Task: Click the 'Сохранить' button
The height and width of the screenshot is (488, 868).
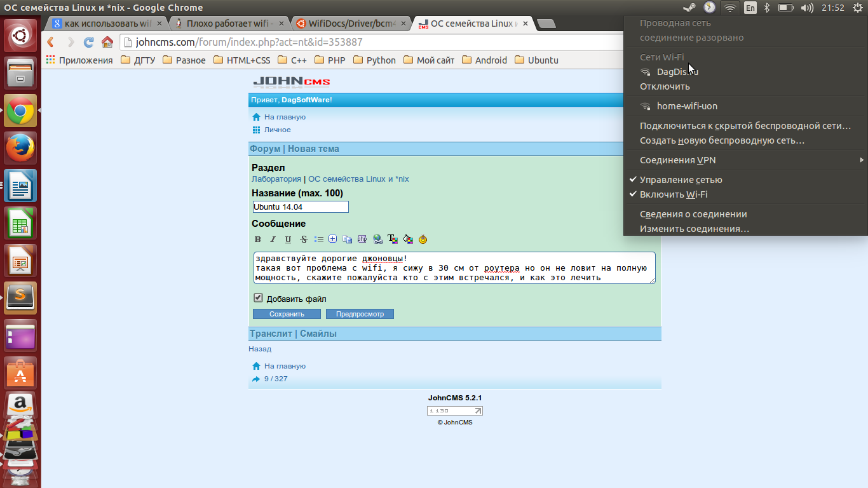Action: click(x=287, y=314)
